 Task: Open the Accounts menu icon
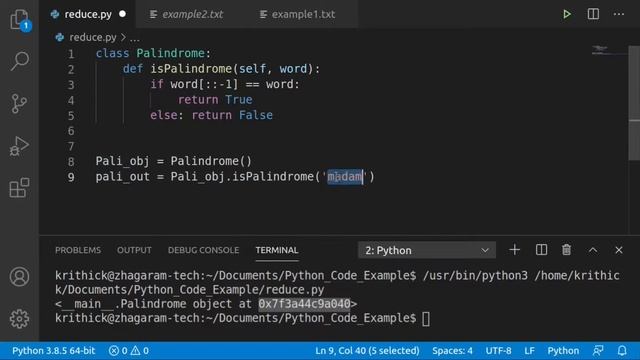(19, 277)
